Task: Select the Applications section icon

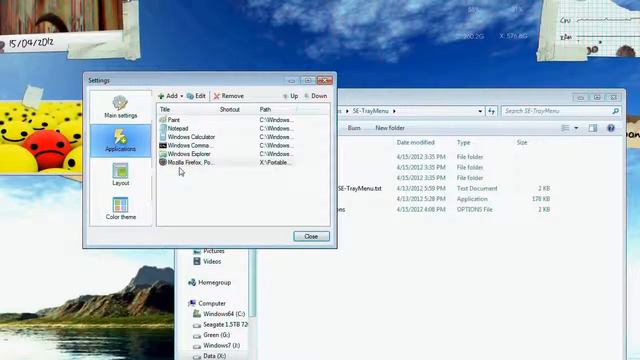Action: [x=120, y=136]
